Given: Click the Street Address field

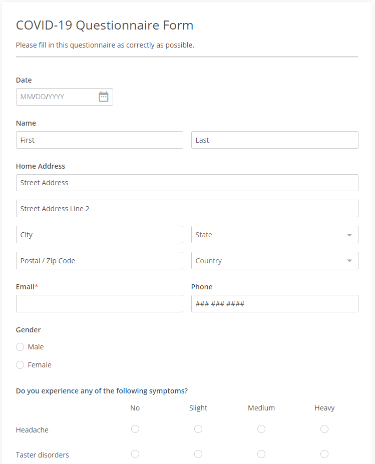Looking at the screenshot, I should [187, 183].
